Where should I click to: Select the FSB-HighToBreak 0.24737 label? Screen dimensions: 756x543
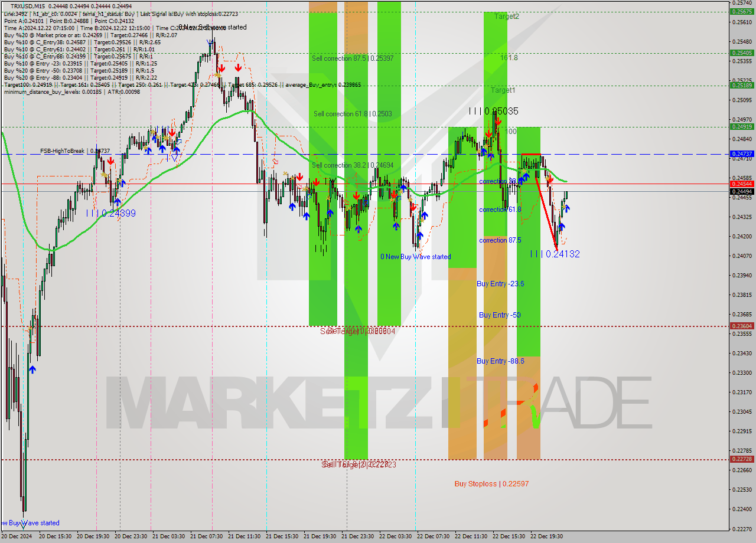[75, 151]
